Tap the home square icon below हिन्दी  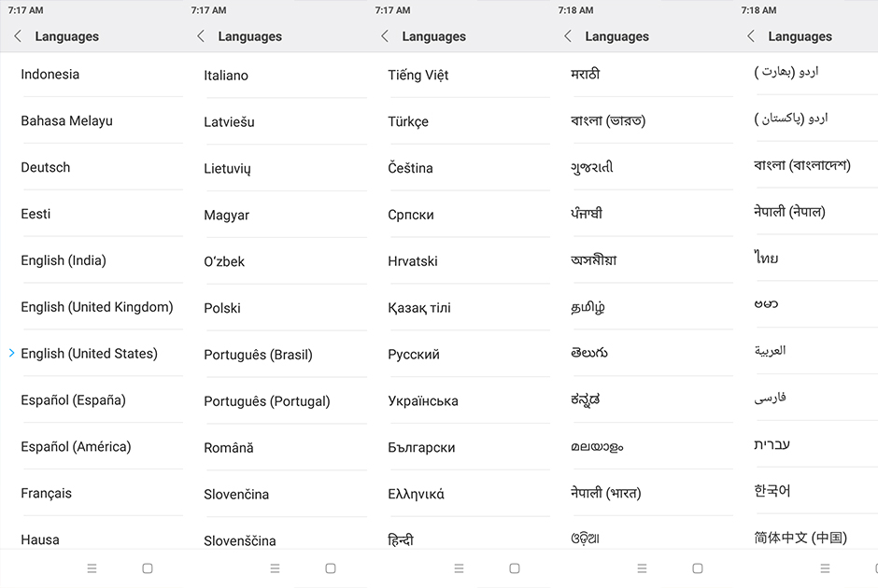(514, 568)
